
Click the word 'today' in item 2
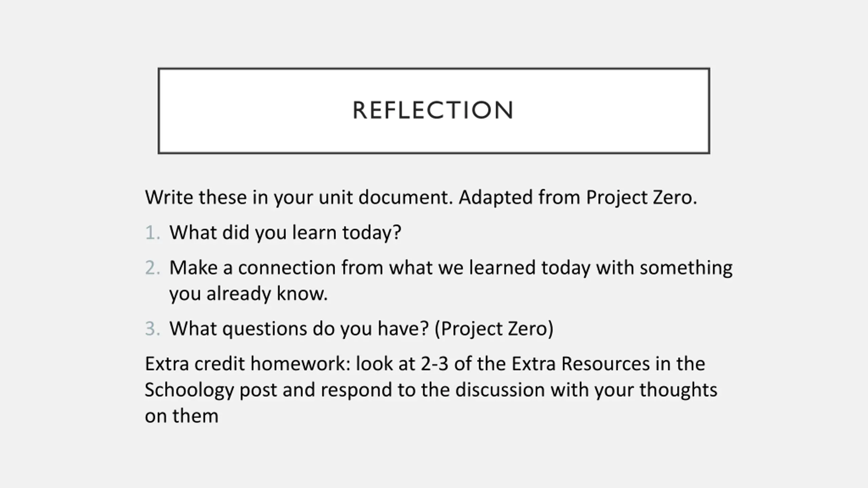point(566,268)
